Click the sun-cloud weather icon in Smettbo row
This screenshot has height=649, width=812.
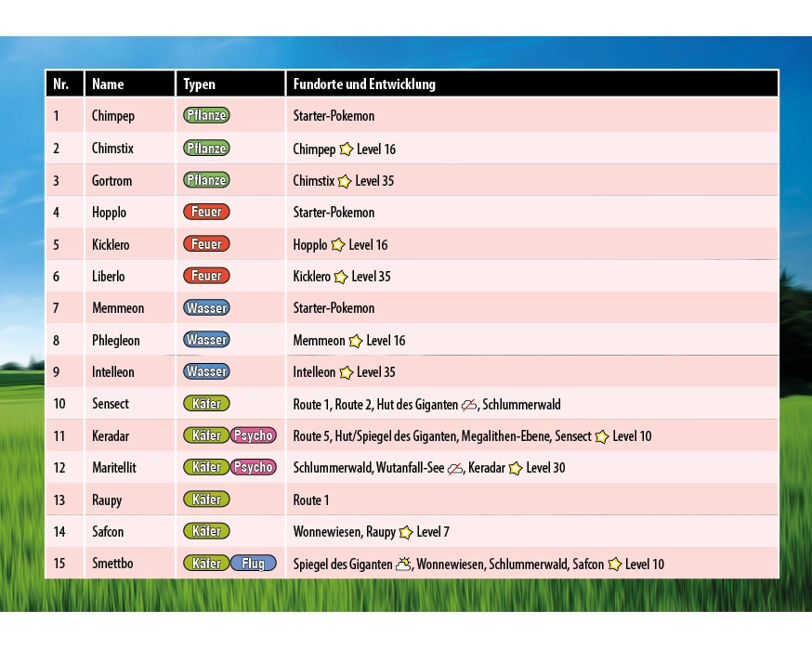(403, 564)
